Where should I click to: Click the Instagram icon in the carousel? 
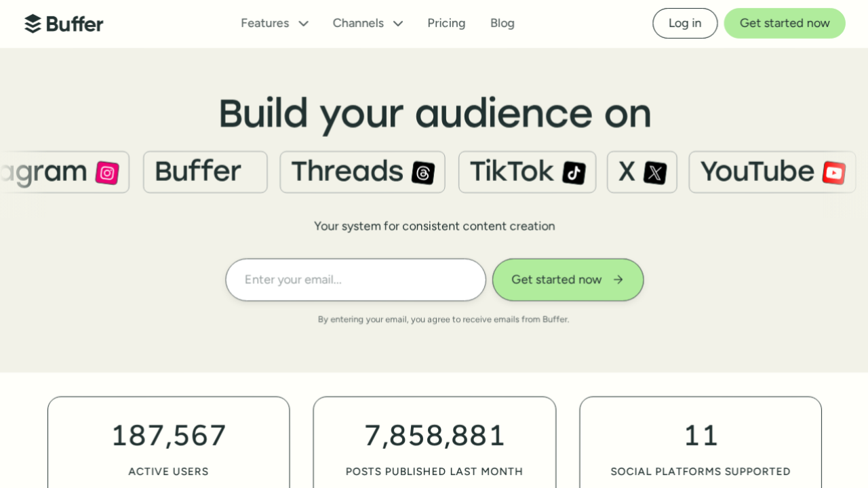click(107, 173)
